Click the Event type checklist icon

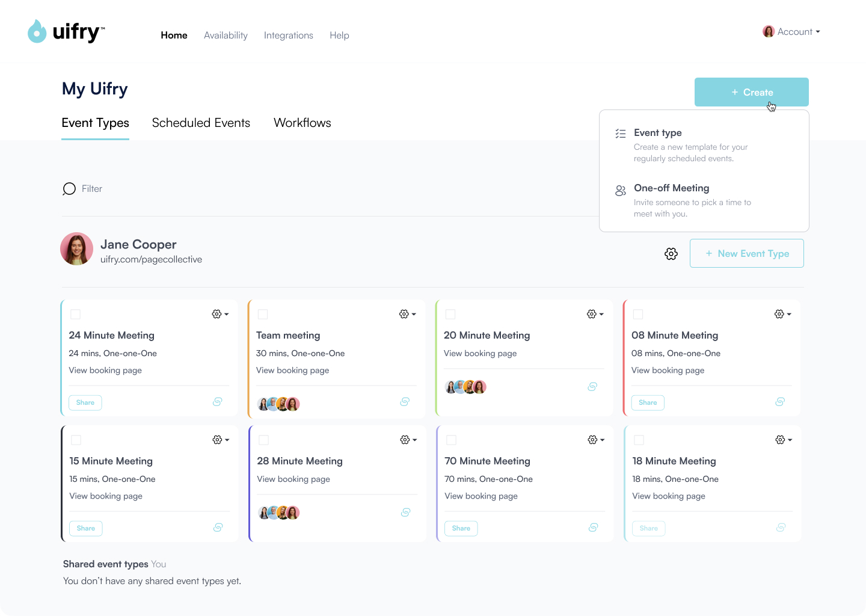coord(621,134)
